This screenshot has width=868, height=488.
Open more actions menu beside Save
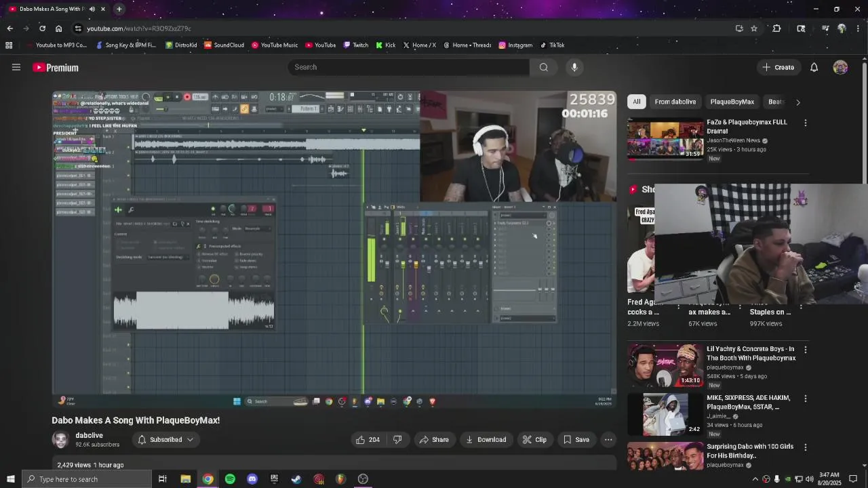pos(608,440)
